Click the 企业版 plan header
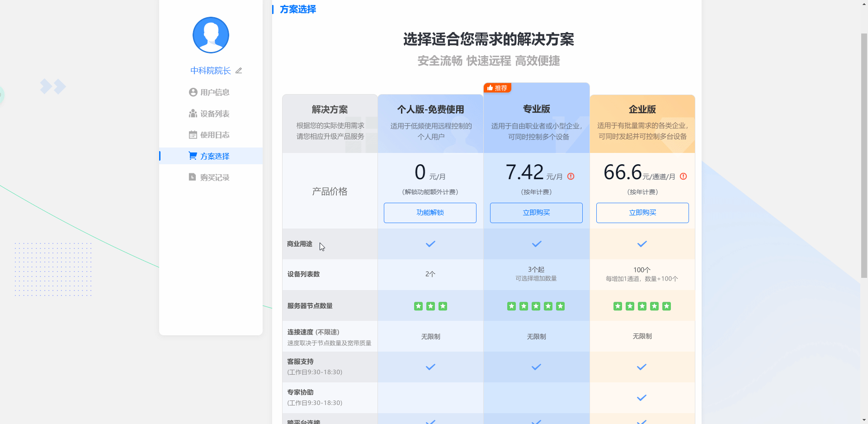 (x=642, y=110)
